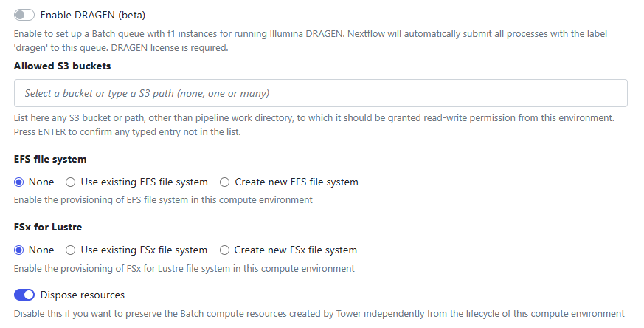Image resolution: width=644 pixels, height=328 pixels.
Task: Click the 'EFS file system' section heading
Action: click(50, 159)
